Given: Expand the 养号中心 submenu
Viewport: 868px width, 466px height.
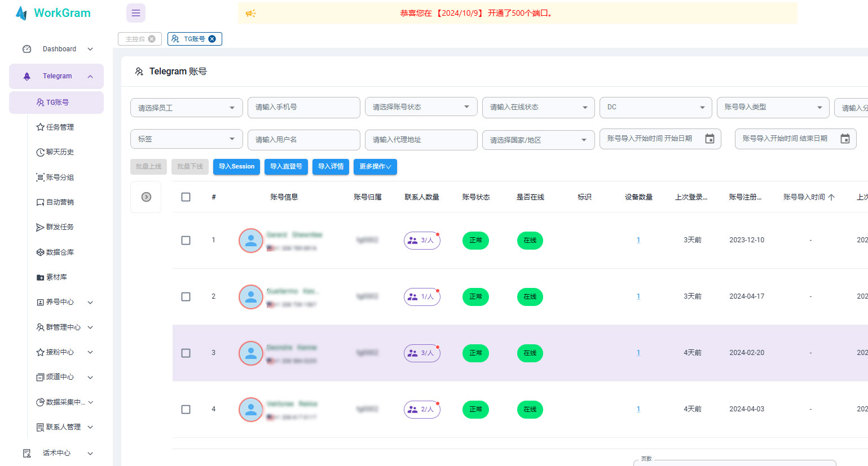Looking at the screenshot, I should (x=90, y=303).
